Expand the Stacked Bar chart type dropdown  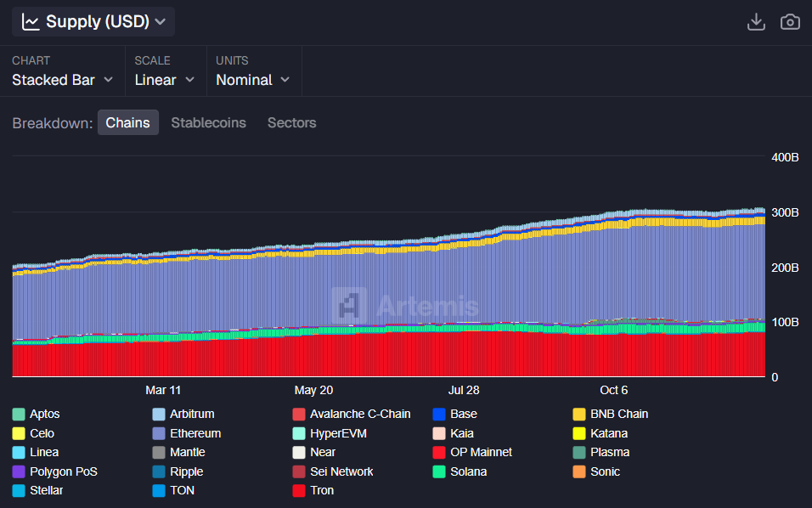pos(62,80)
